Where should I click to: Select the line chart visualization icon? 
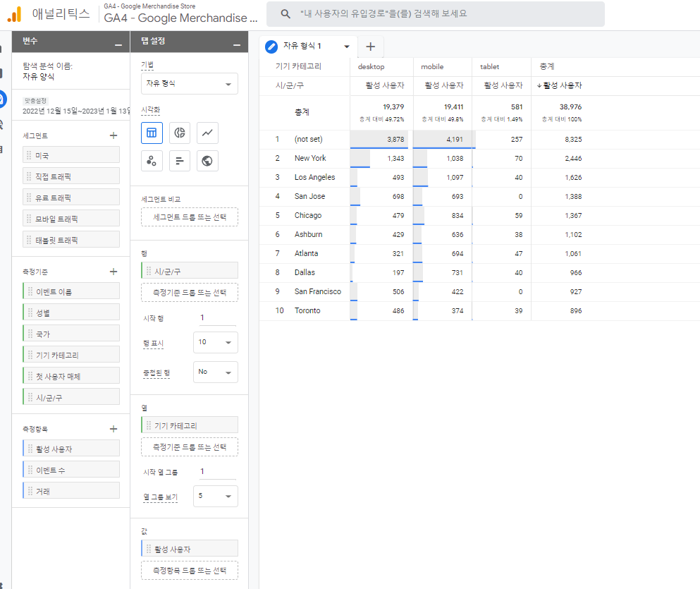[208, 133]
